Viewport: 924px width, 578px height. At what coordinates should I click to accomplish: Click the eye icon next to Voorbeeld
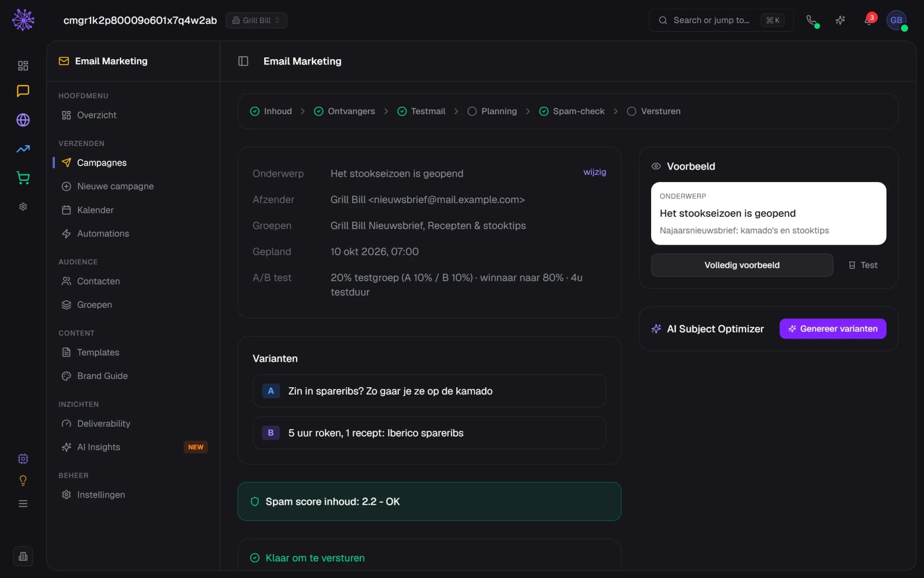(x=656, y=166)
